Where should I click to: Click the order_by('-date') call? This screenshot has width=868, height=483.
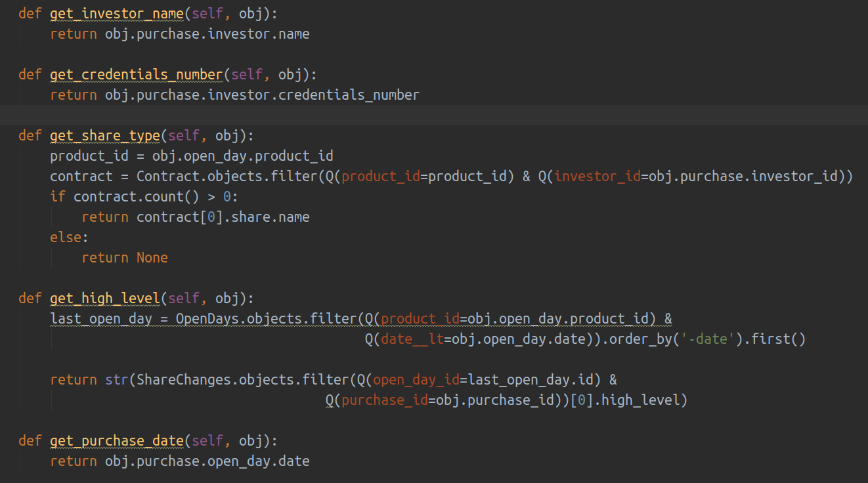point(676,339)
